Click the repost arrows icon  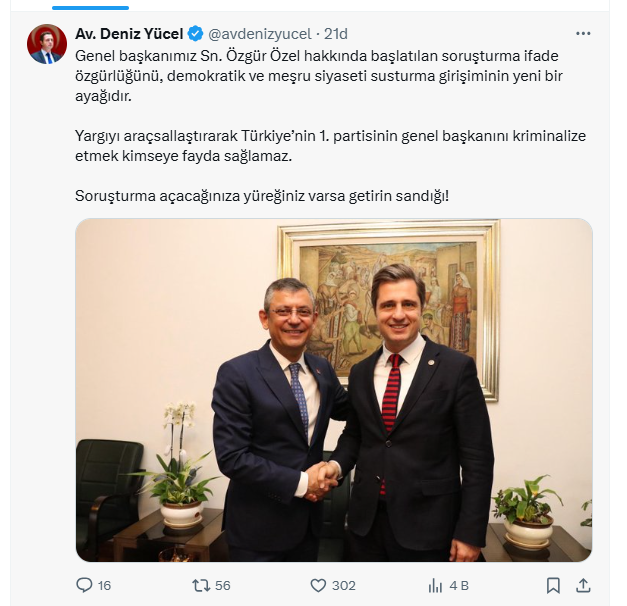click(201, 586)
